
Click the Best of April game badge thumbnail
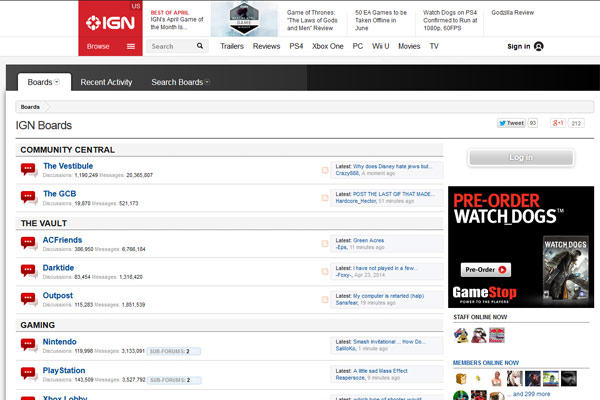244,19
